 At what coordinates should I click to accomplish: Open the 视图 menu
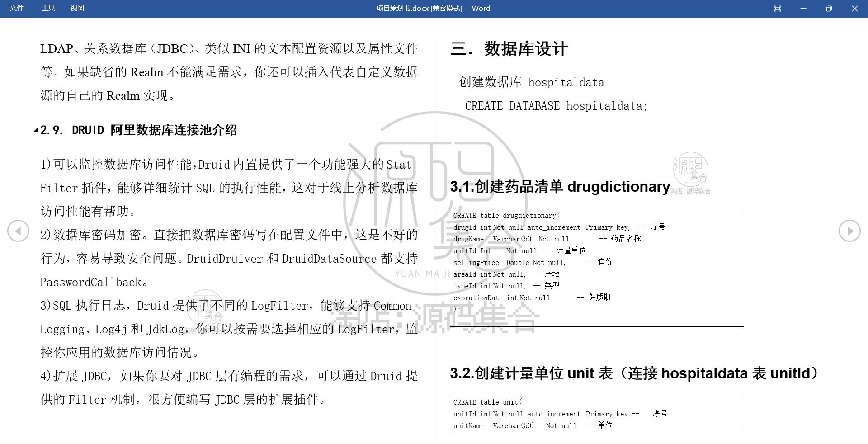pos(77,8)
